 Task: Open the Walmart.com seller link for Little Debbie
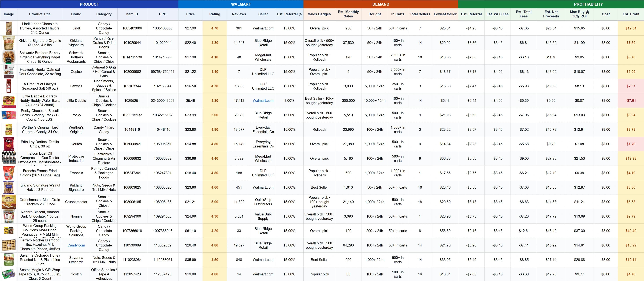point(263,100)
